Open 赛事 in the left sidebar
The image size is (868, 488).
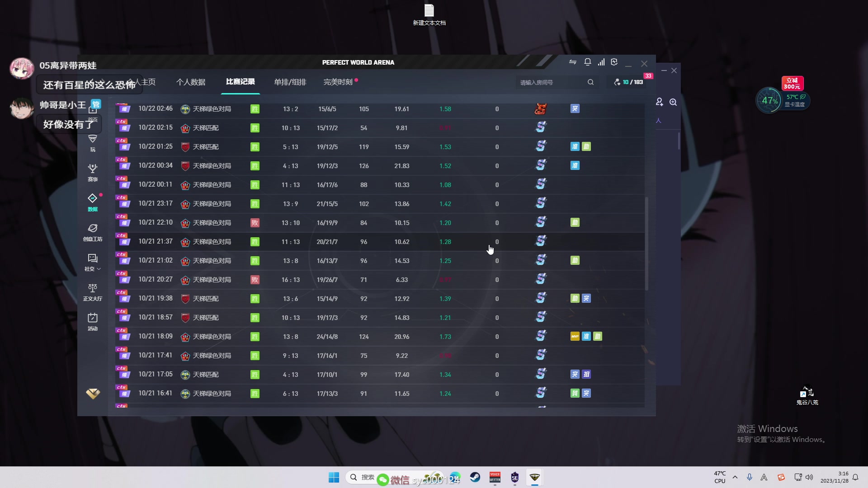(93, 173)
